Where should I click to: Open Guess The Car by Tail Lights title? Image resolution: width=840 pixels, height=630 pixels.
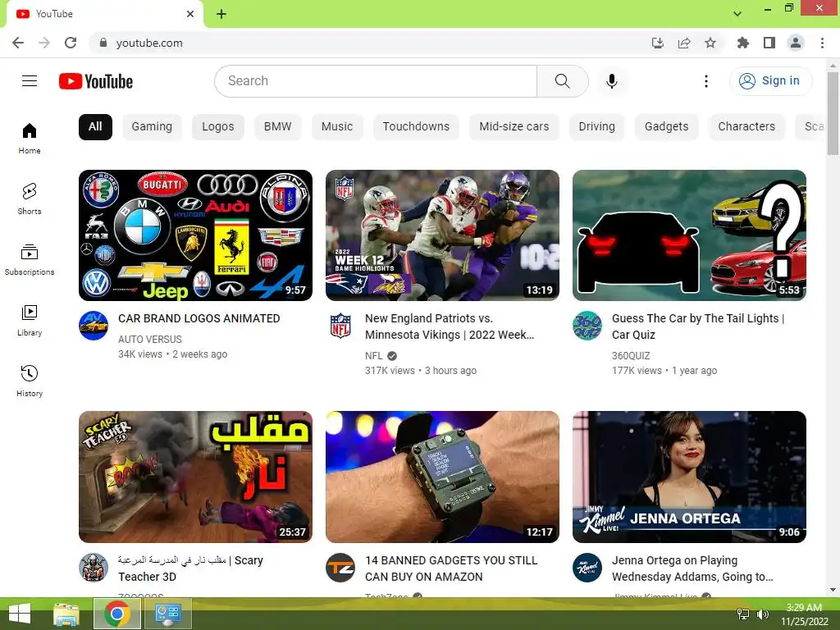coord(698,326)
